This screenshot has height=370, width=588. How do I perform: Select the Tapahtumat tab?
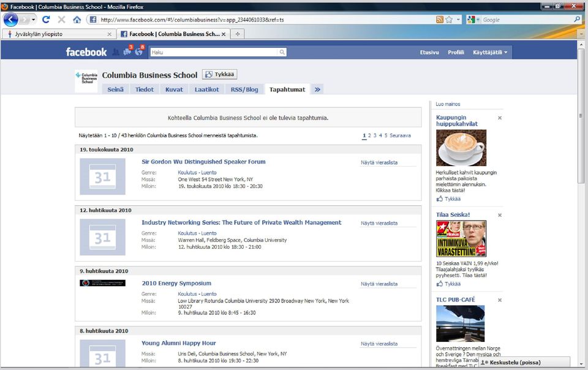pos(287,89)
